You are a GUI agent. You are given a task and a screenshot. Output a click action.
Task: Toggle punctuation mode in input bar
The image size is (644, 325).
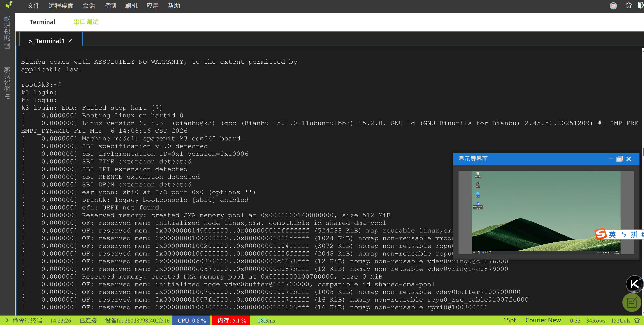[623, 234]
